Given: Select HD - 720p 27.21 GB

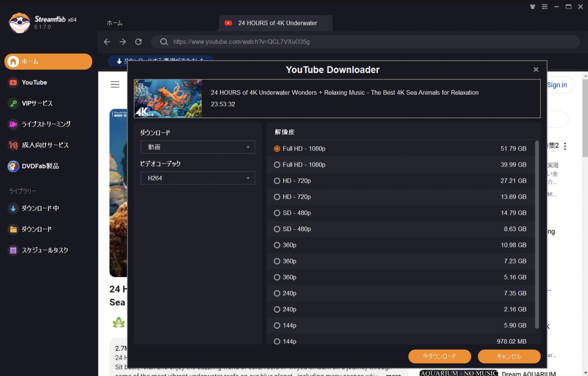Looking at the screenshot, I should pyautogui.click(x=400, y=181).
